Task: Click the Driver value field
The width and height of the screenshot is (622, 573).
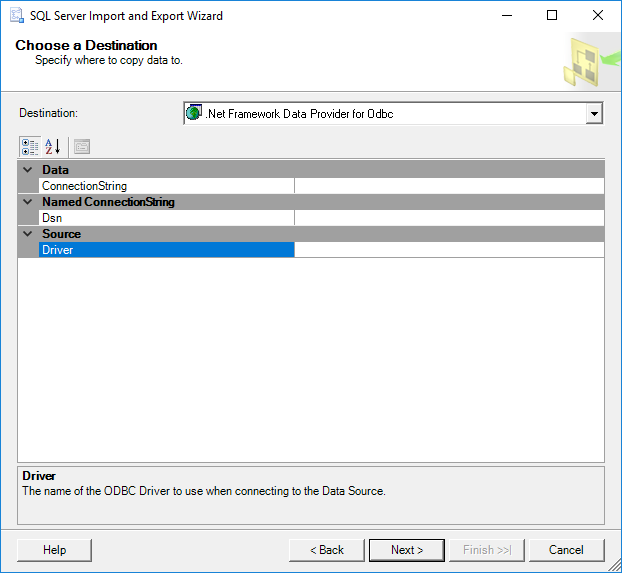Action: click(449, 250)
